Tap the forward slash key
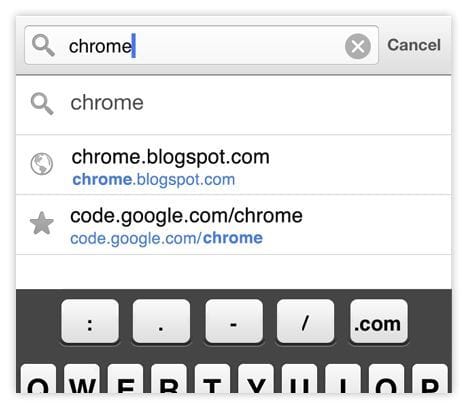The height and width of the screenshot is (409, 466). point(305,321)
